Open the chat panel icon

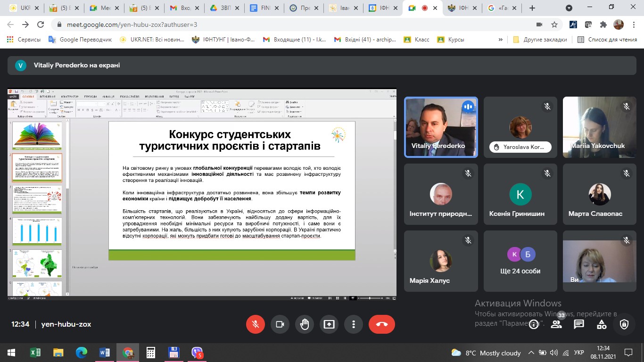point(579,324)
